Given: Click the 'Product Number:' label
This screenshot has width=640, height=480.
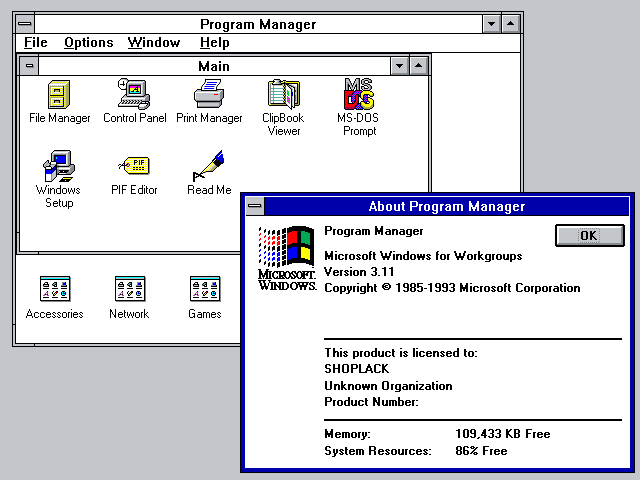Looking at the screenshot, I should (x=371, y=402).
